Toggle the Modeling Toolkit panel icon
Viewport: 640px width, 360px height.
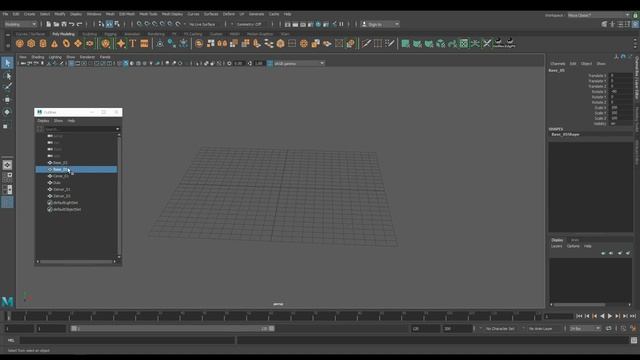(x=604, y=24)
